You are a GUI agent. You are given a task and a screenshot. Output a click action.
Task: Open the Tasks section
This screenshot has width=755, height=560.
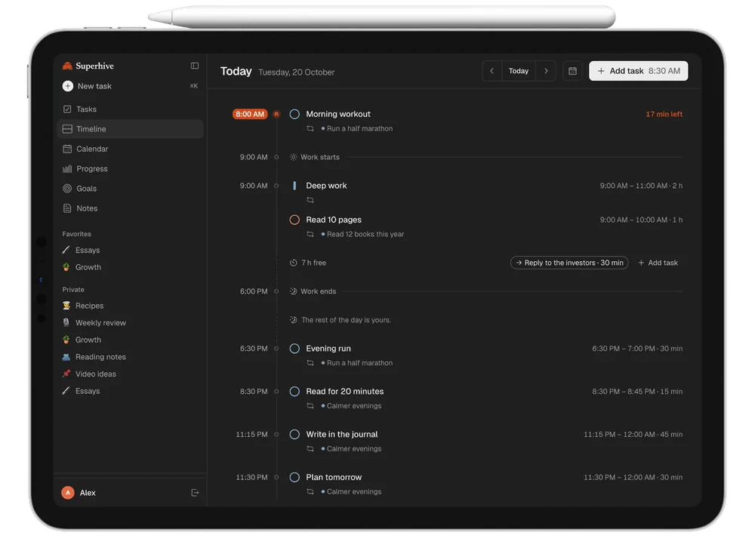[130, 109]
